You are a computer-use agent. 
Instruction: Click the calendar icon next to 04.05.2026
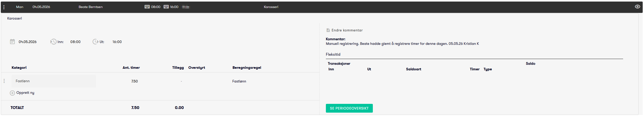[x=12, y=42]
